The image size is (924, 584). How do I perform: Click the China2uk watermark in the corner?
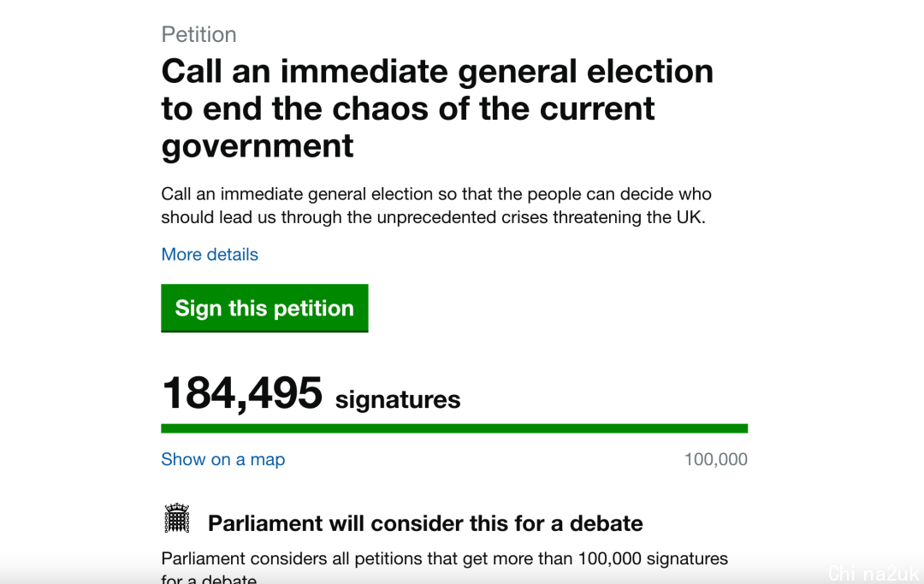(874, 574)
